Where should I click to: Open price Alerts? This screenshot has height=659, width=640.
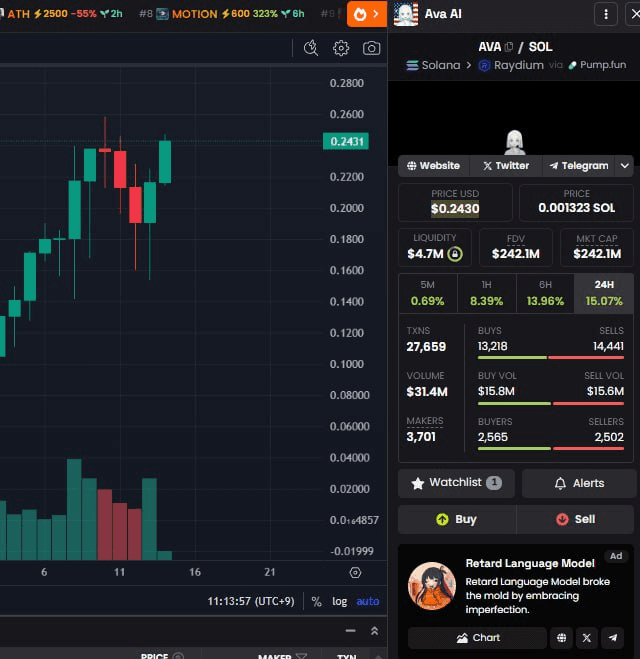point(579,483)
